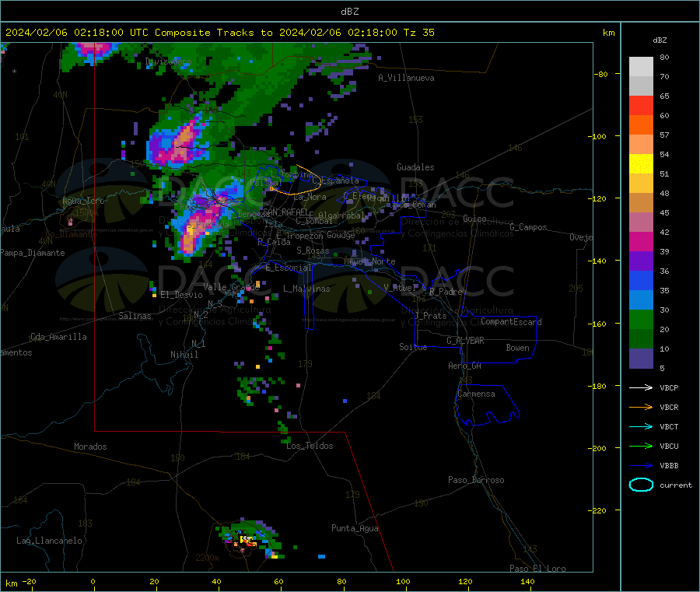Click the cyan 'current' ellipse legend icon
This screenshot has height=592, width=700.
(x=641, y=485)
